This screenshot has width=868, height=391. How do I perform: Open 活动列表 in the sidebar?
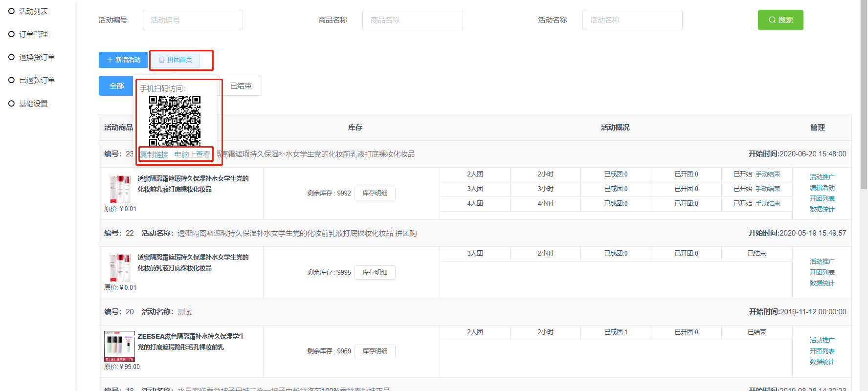coord(33,11)
